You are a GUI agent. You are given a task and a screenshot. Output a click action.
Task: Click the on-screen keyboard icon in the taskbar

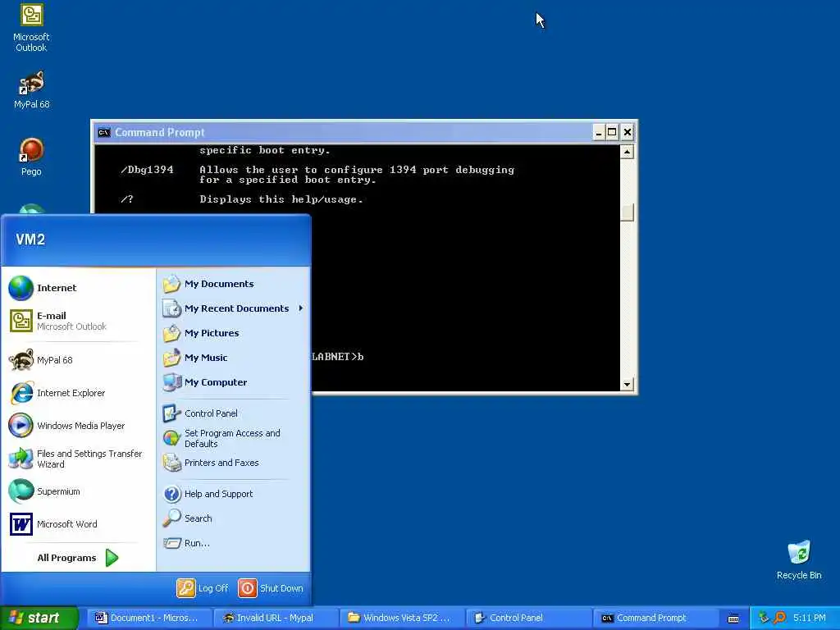733,619
